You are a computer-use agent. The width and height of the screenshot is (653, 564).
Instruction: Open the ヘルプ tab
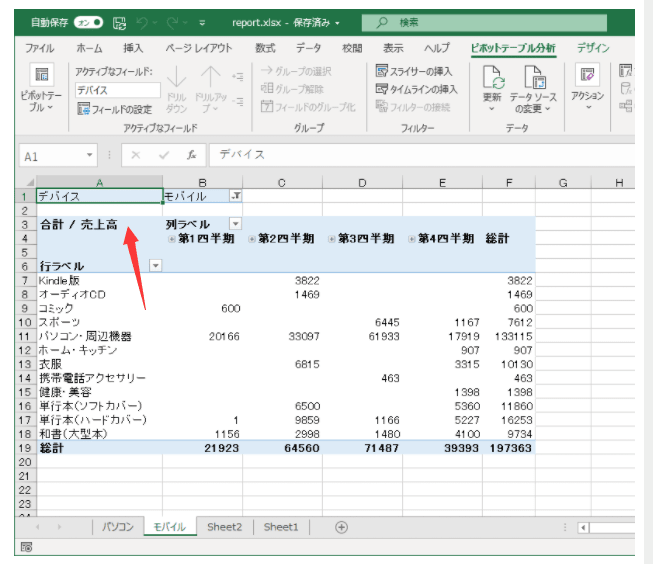pyautogui.click(x=437, y=48)
